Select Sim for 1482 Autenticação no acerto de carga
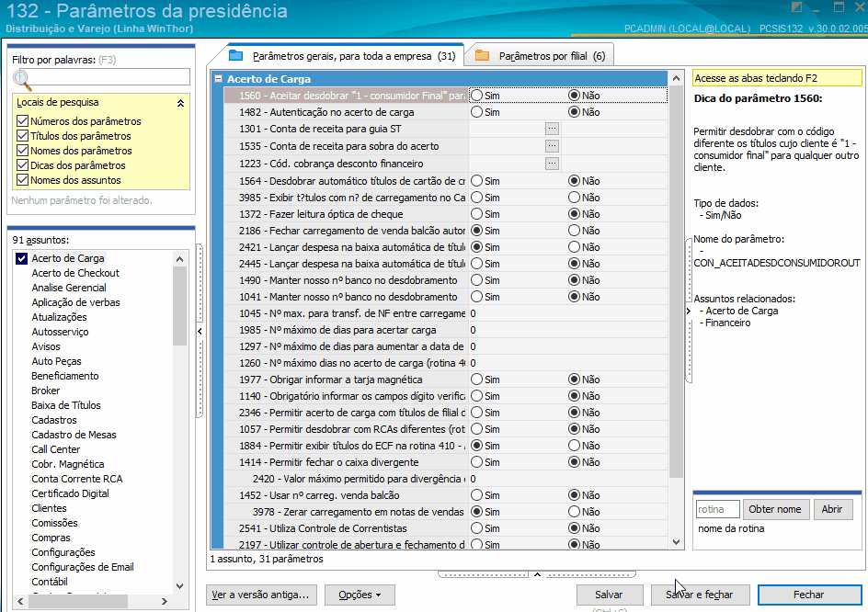 pos(476,112)
